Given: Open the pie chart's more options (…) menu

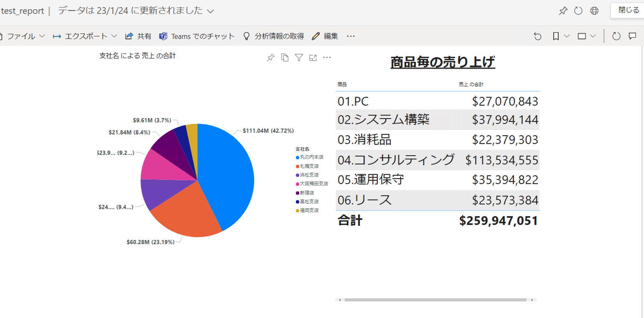Looking at the screenshot, I should 327,57.
